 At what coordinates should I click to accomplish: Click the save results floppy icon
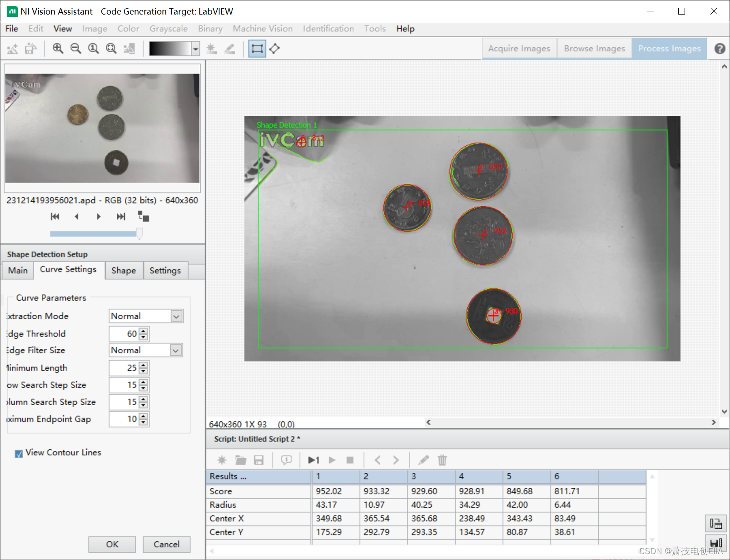(716, 543)
